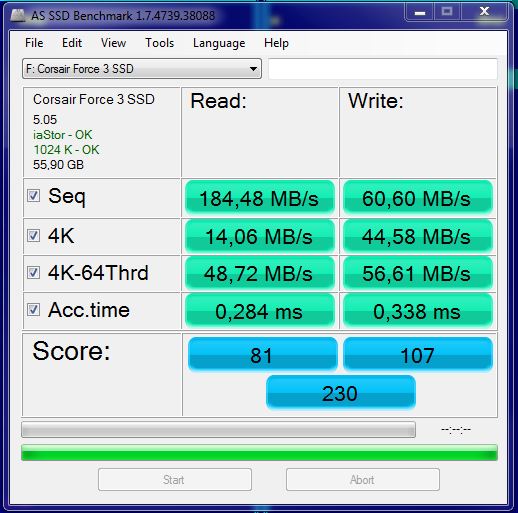The width and height of the screenshot is (518, 513).
Task: Uncheck the 4K test checkbox
Action: tap(33, 236)
